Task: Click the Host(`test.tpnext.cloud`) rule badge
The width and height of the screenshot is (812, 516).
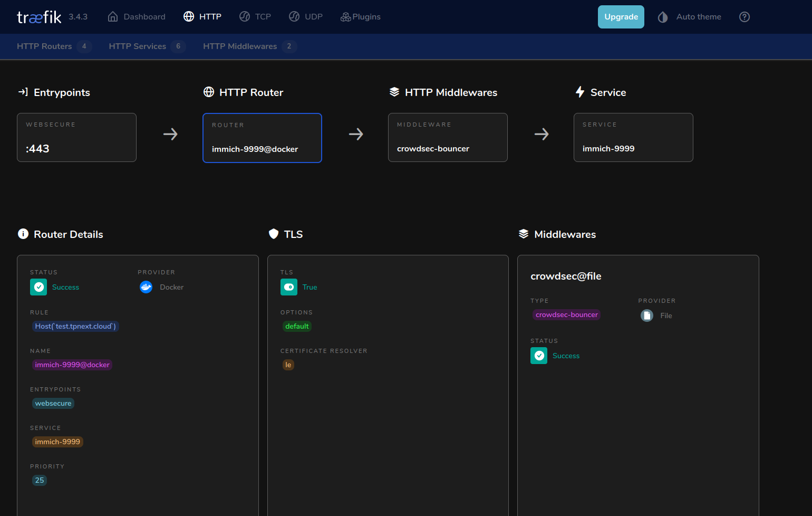Action: coord(75,326)
